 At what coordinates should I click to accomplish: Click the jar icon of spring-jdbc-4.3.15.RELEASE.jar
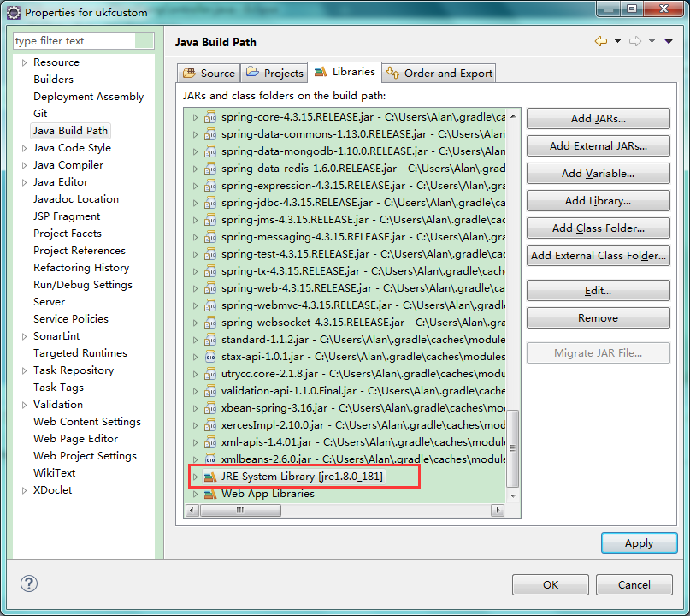pyautogui.click(x=210, y=203)
